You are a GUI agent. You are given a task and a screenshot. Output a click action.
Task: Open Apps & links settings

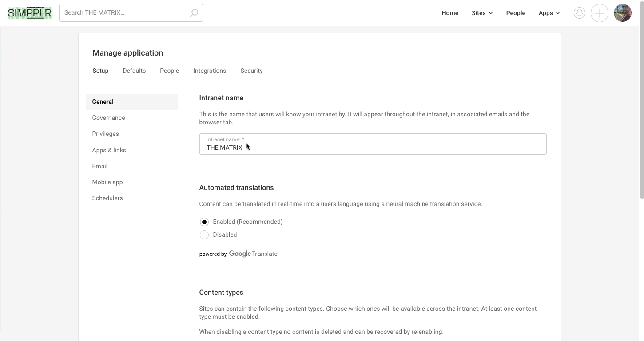pos(109,150)
